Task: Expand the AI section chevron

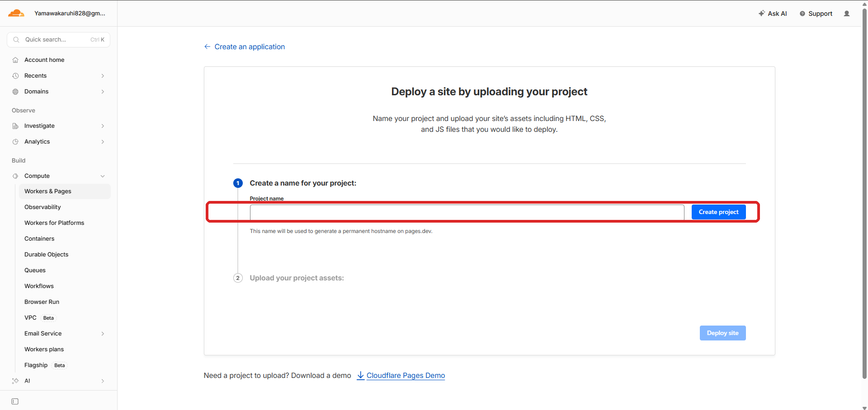Action: [x=103, y=381]
